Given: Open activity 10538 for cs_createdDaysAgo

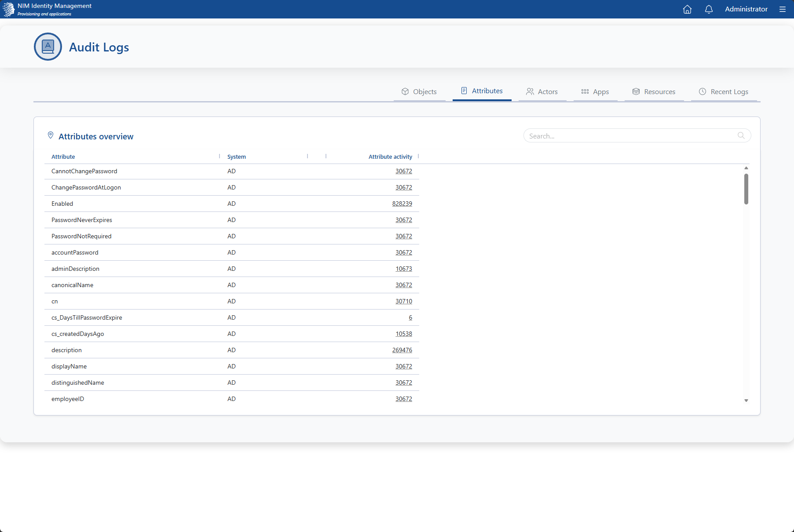Looking at the screenshot, I should (404, 334).
